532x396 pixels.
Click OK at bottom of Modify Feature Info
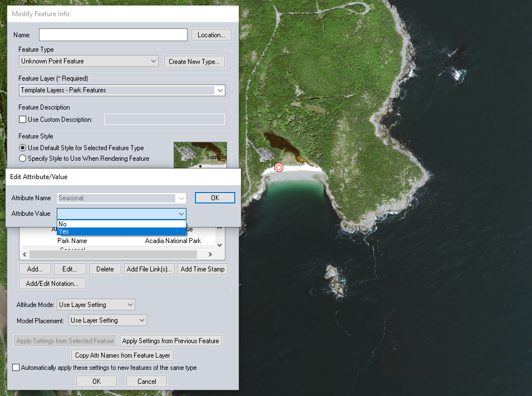point(96,382)
